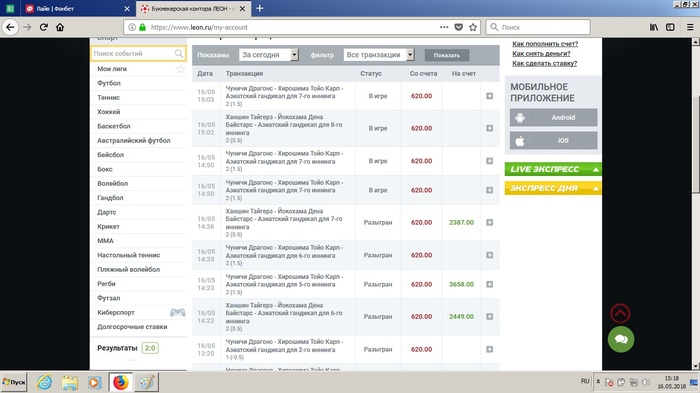Reload the current page
Image resolution: width=700 pixels, height=393 pixels.
43,27
